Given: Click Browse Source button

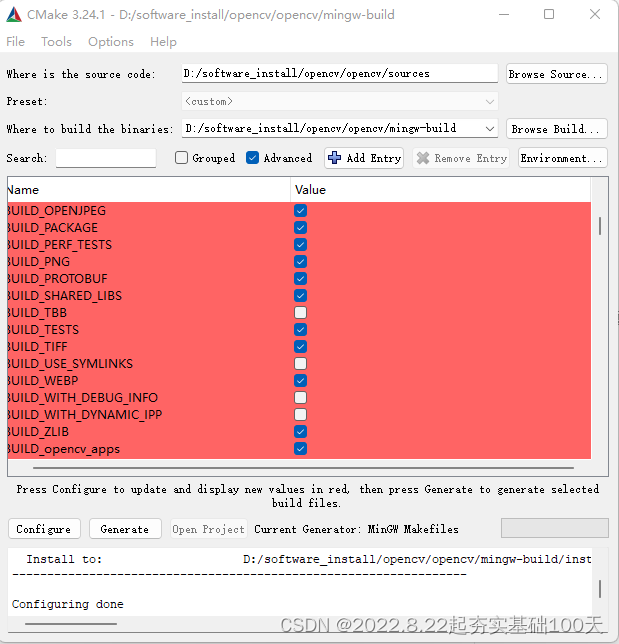Looking at the screenshot, I should pyautogui.click(x=557, y=74).
